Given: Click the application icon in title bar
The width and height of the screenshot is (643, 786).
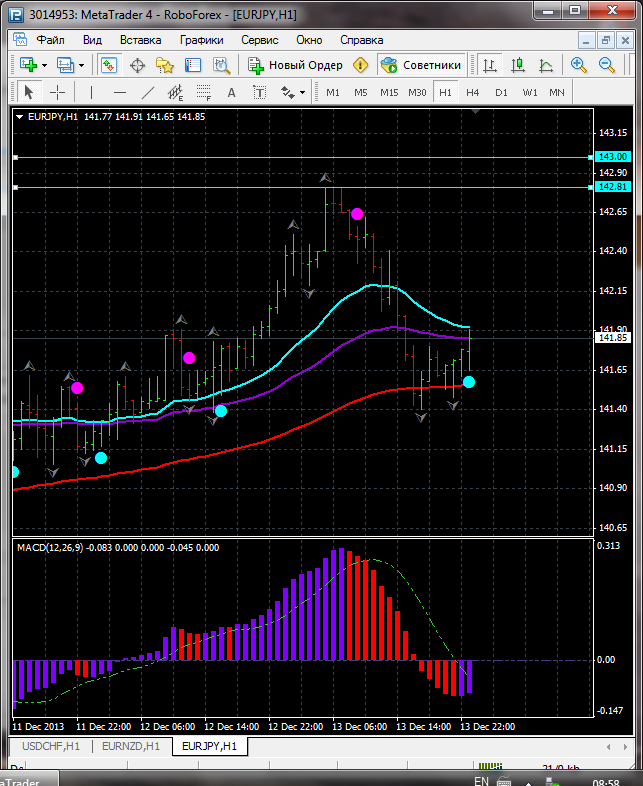Looking at the screenshot, I should [16, 15].
